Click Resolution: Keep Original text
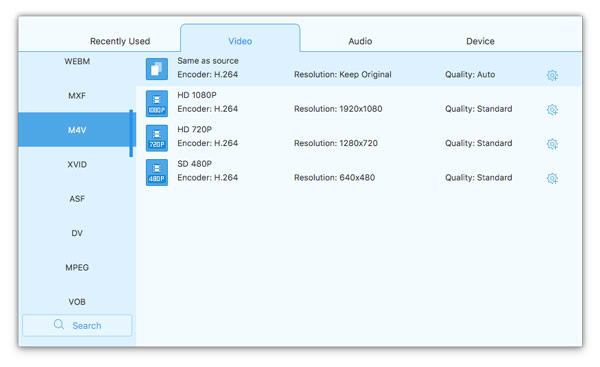Image resolution: width=600 pixels, height=367 pixels. pyautogui.click(x=342, y=75)
